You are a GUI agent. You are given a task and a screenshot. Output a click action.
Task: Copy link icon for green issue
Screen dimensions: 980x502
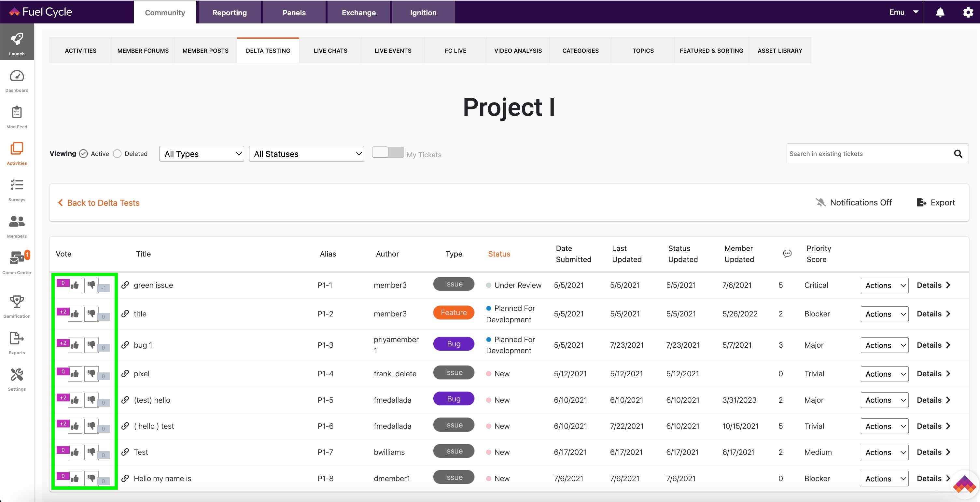coord(125,285)
